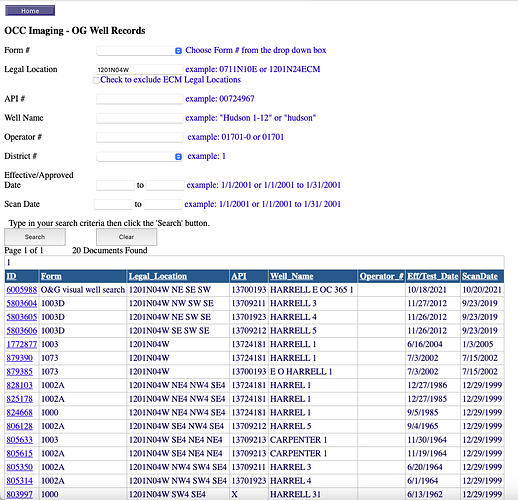Click the Legal Location input field
Image resolution: width=518 pixels, height=500 pixels.
coord(139,70)
